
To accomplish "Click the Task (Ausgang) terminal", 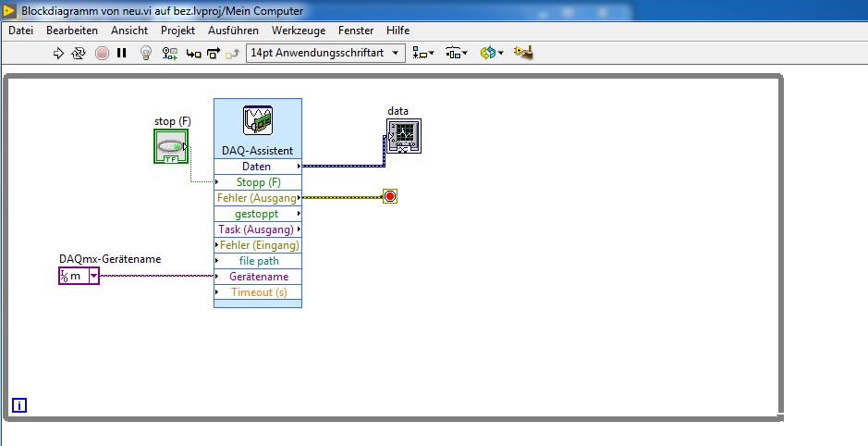I will click(x=257, y=229).
